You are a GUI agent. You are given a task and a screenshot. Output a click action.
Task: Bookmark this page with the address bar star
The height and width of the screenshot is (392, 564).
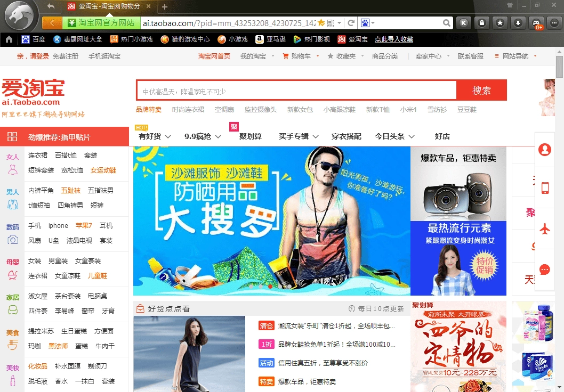pos(321,23)
